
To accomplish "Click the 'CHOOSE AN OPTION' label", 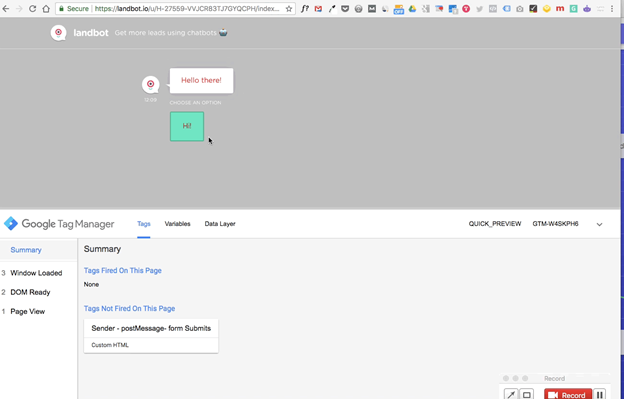I will click(x=195, y=103).
